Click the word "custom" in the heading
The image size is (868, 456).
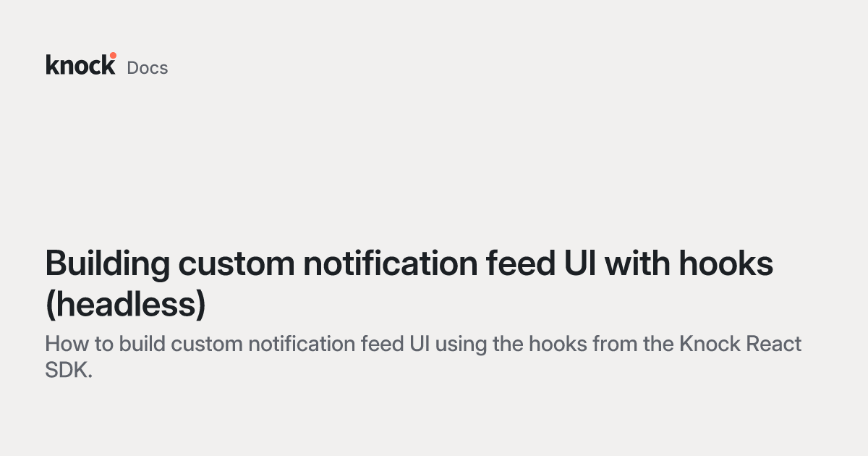(x=236, y=265)
